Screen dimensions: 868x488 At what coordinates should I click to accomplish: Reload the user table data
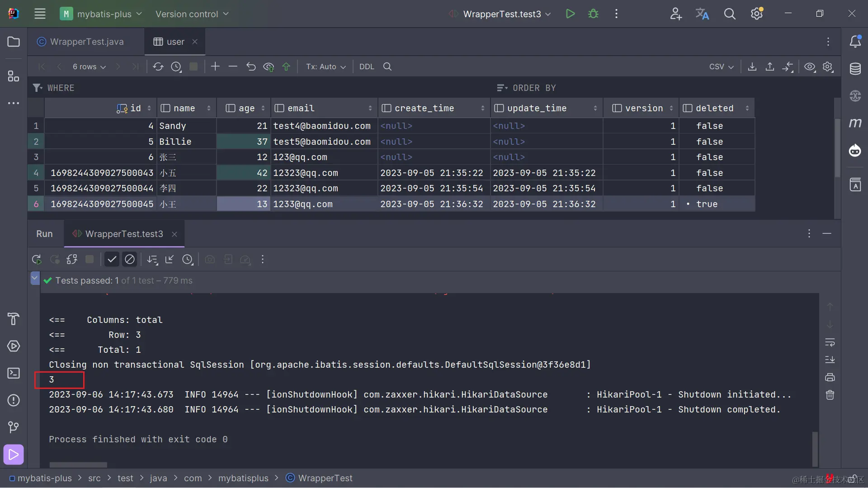tap(158, 66)
